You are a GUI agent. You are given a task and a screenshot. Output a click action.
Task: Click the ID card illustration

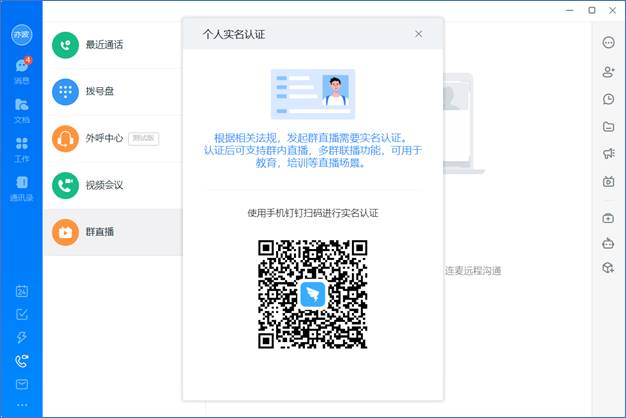pyautogui.click(x=313, y=94)
